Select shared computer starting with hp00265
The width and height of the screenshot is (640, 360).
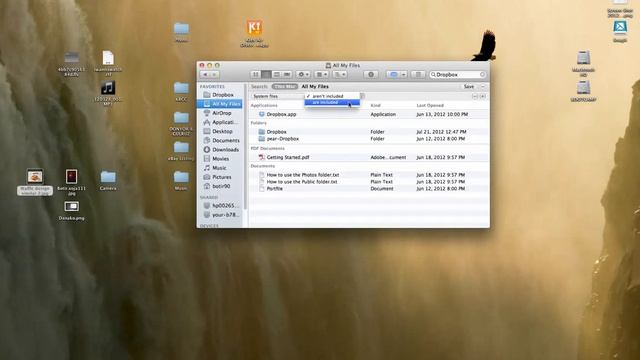pos(222,206)
